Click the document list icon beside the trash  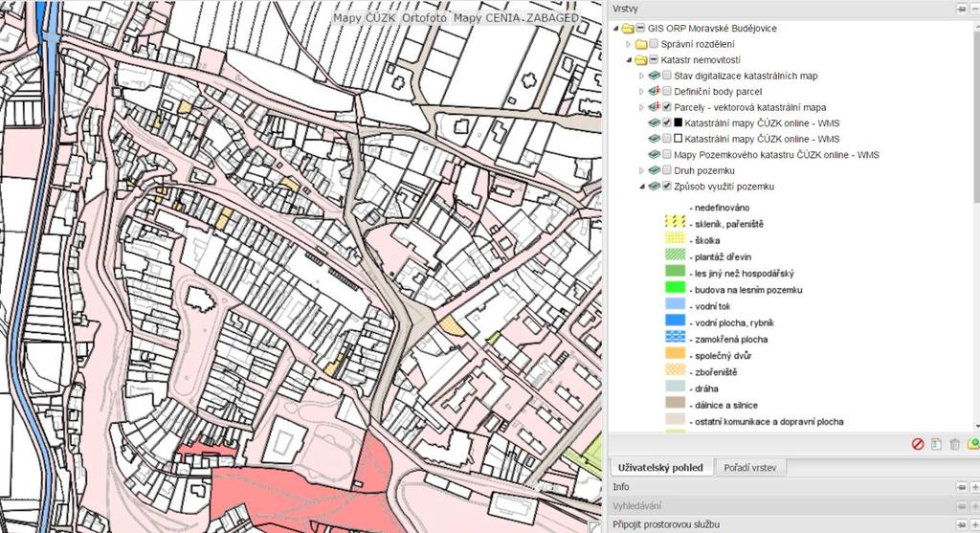coord(936,444)
